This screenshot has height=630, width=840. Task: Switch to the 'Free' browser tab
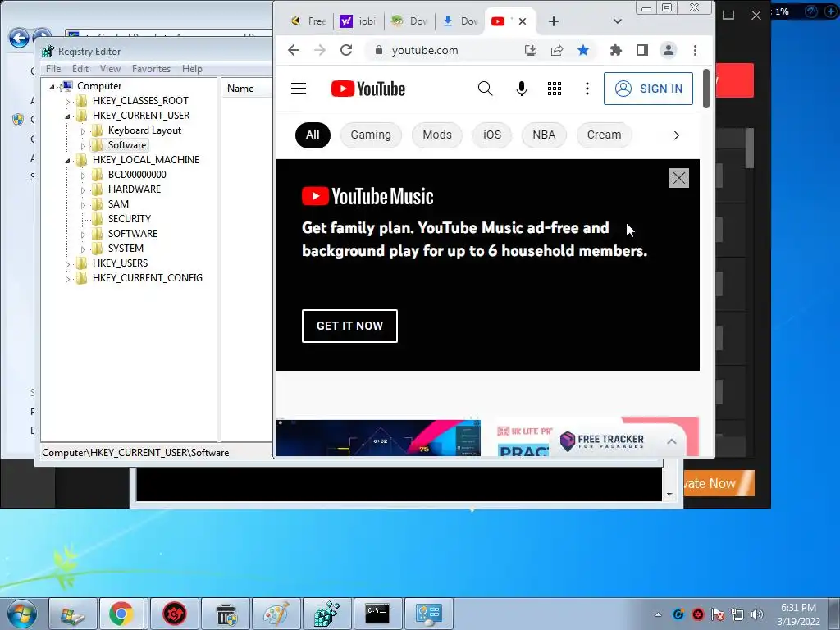coord(308,21)
